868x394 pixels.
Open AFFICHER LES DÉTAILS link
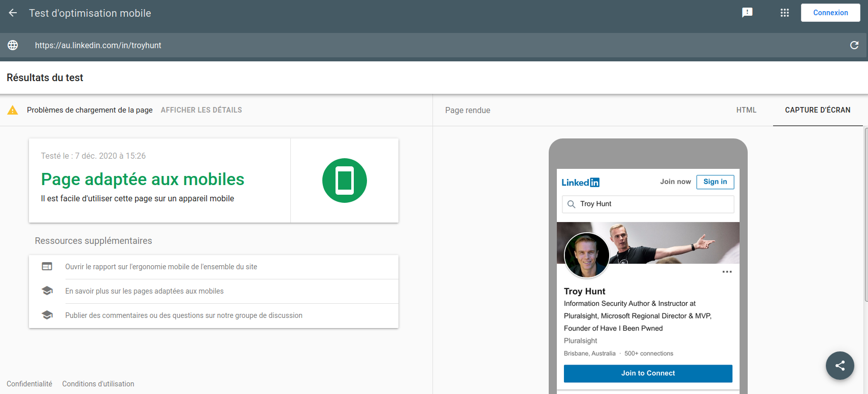click(202, 110)
